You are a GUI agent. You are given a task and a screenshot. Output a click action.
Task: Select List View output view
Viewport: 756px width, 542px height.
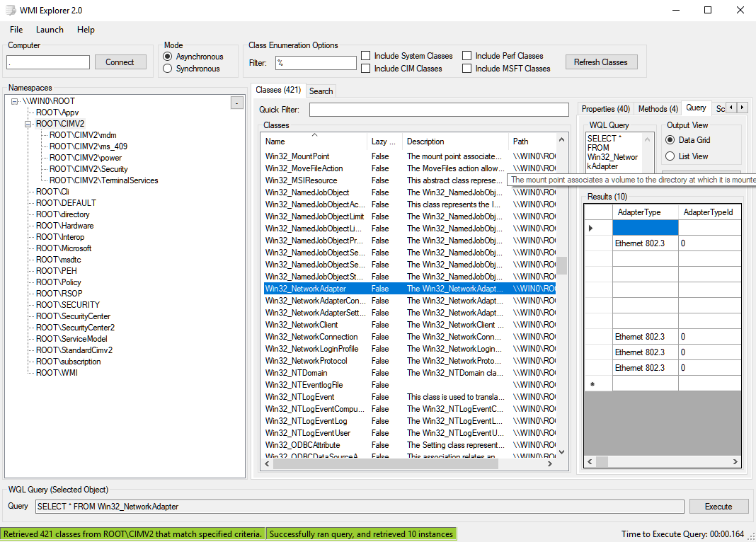pos(687,156)
